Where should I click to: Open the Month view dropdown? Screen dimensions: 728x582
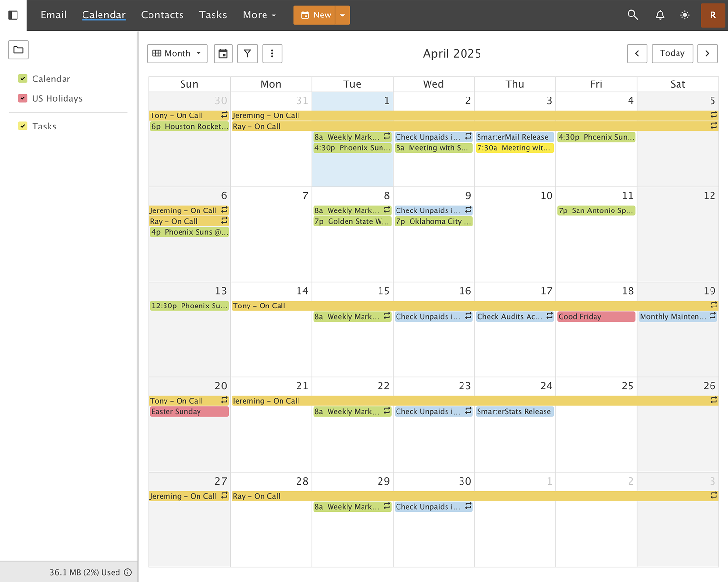pyautogui.click(x=177, y=53)
